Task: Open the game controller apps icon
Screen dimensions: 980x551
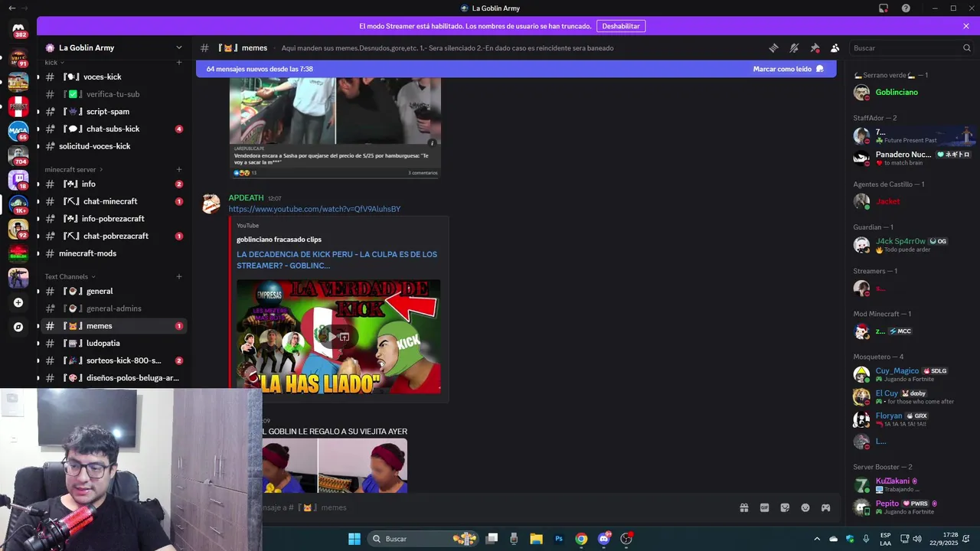Action: pyautogui.click(x=826, y=507)
